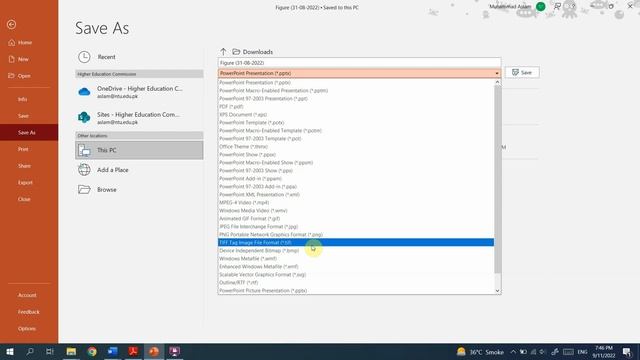640x360 pixels.
Task: Choose PDF (*.pdf) file type
Action: 356,107
